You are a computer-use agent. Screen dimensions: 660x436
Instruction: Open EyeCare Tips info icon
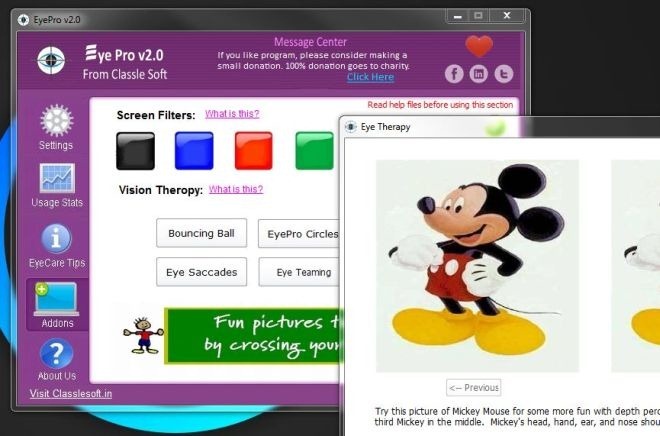click(56, 239)
